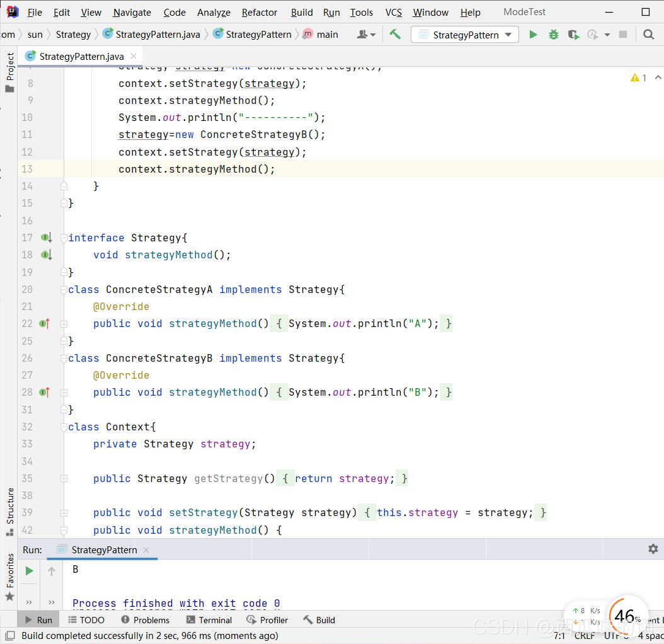
Task: Open StrategyPattern run configuration dropdown
Action: [464, 35]
